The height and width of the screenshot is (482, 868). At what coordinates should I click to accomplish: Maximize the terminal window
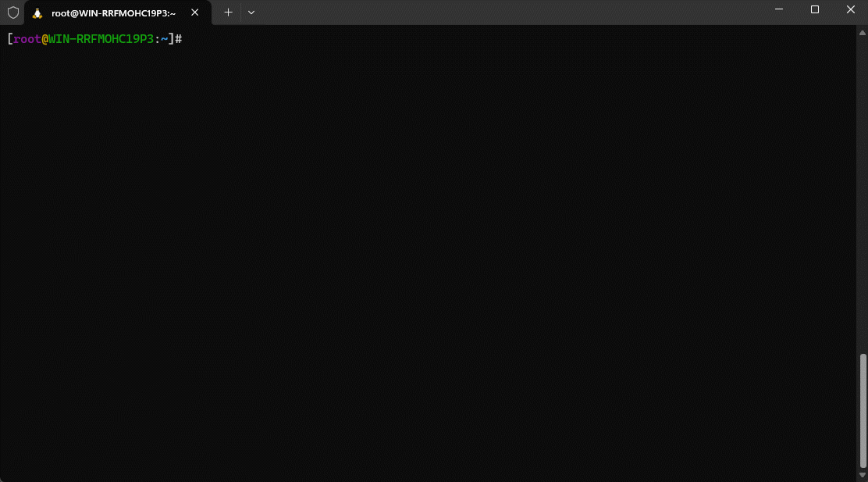(814, 9)
